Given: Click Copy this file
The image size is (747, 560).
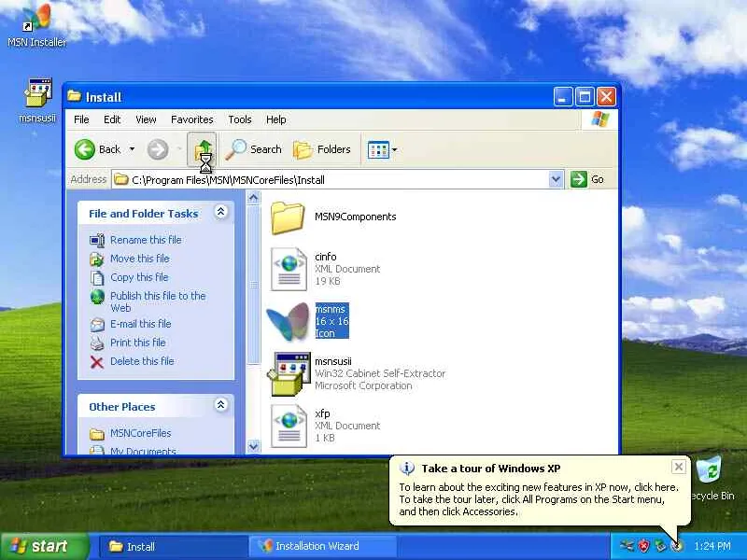Looking at the screenshot, I should click(139, 277).
